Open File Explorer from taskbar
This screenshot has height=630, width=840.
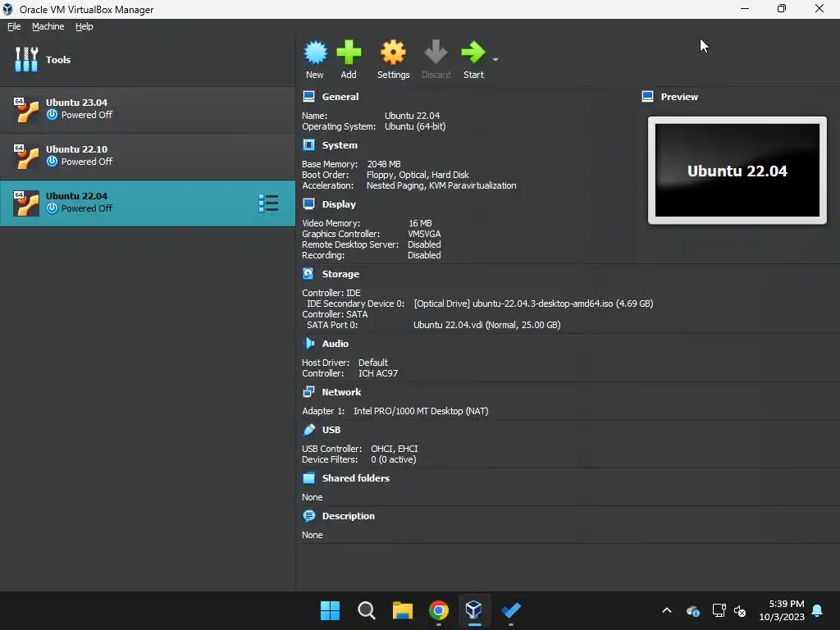click(402, 610)
